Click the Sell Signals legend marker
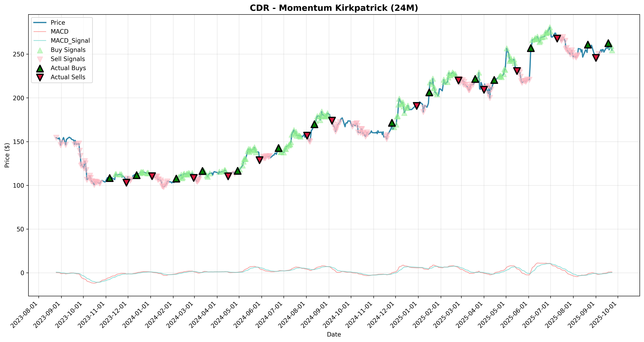Image resolution: width=644 pixels, height=342 pixels. point(40,59)
